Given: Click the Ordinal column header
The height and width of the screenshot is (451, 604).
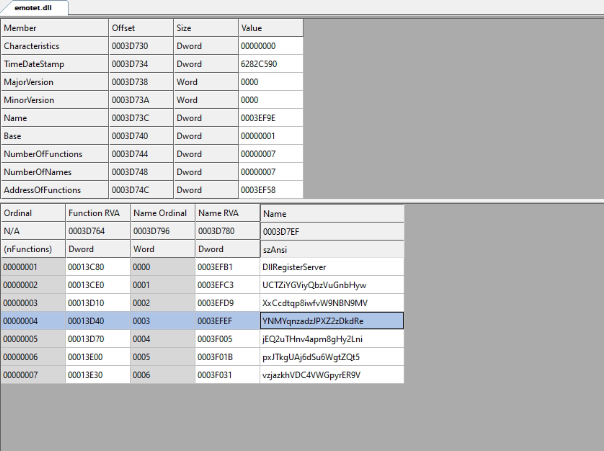Looking at the screenshot, I should [33, 213].
